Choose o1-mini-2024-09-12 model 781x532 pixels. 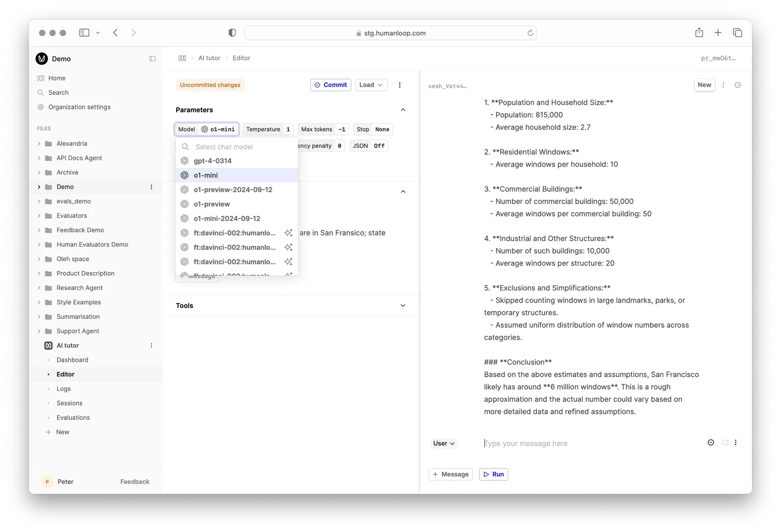tap(237, 218)
